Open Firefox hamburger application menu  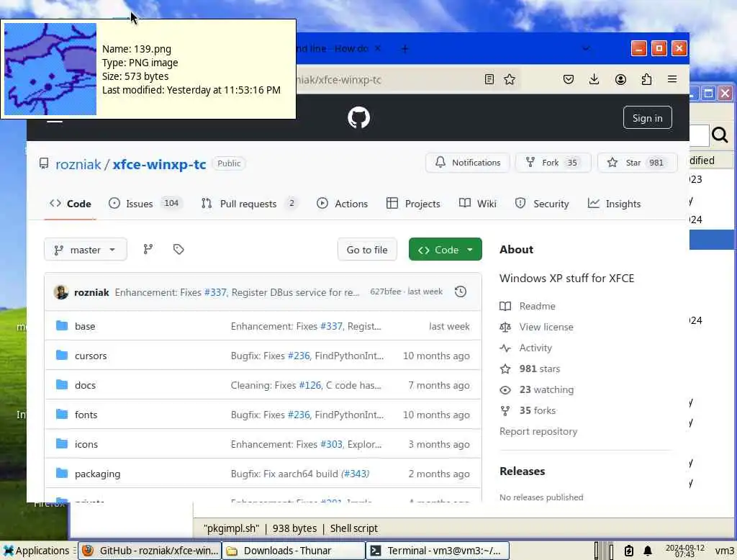coord(672,79)
